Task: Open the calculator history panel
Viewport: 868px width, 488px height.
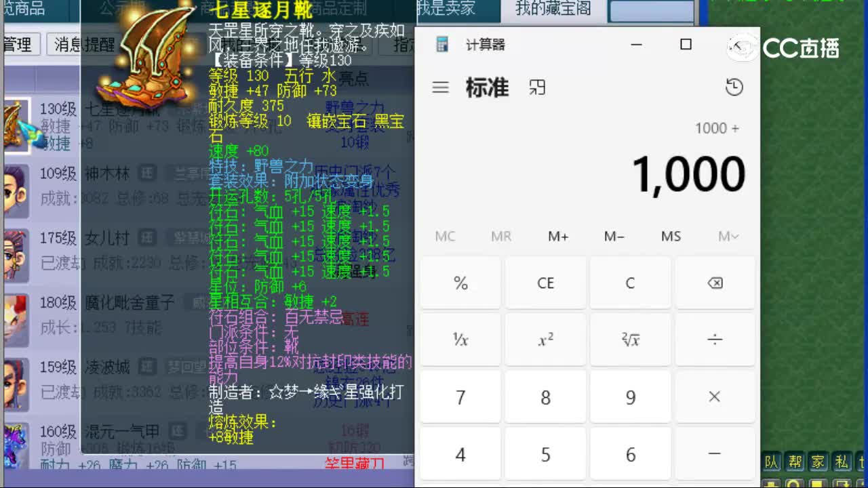Action: pos(734,87)
